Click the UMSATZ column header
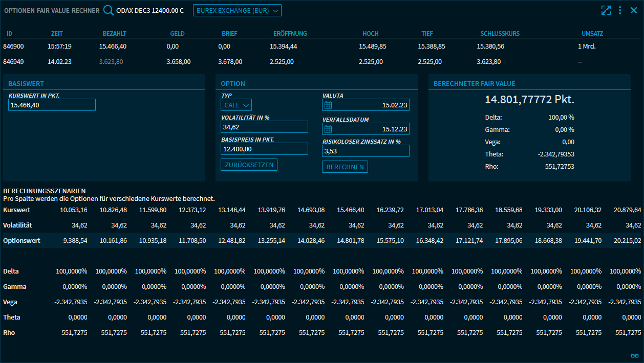Image resolution: width=644 pixels, height=363 pixels. click(592, 34)
